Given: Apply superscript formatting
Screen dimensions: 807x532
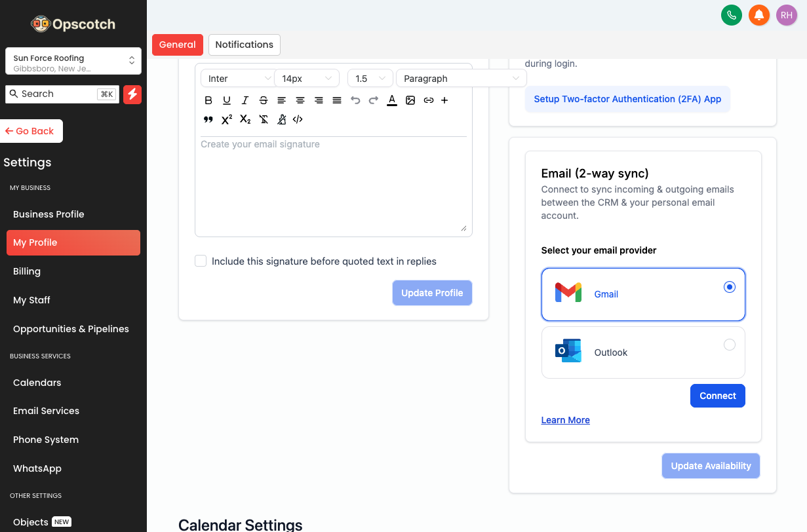Looking at the screenshot, I should (x=227, y=119).
